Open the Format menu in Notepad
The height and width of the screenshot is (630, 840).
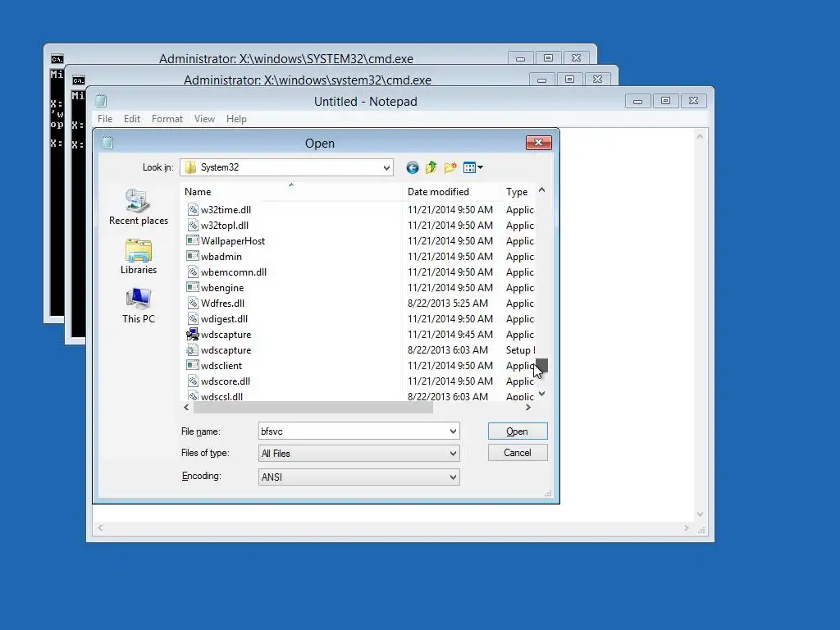167,119
